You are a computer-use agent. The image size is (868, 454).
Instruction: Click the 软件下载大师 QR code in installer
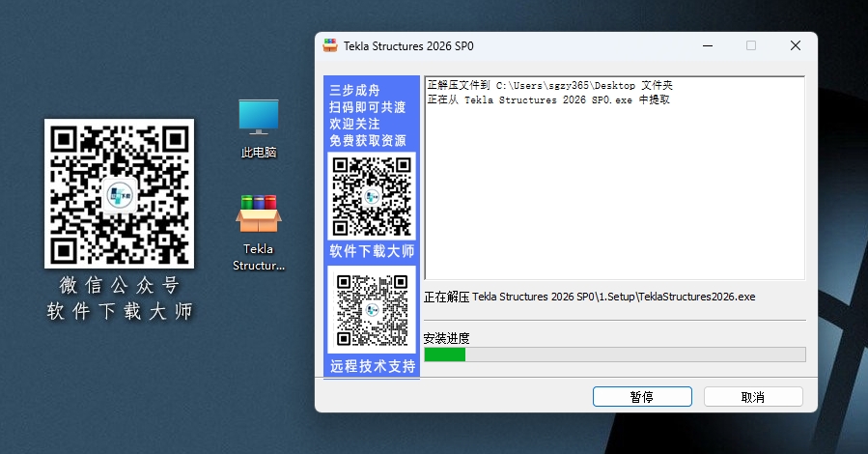(372, 196)
